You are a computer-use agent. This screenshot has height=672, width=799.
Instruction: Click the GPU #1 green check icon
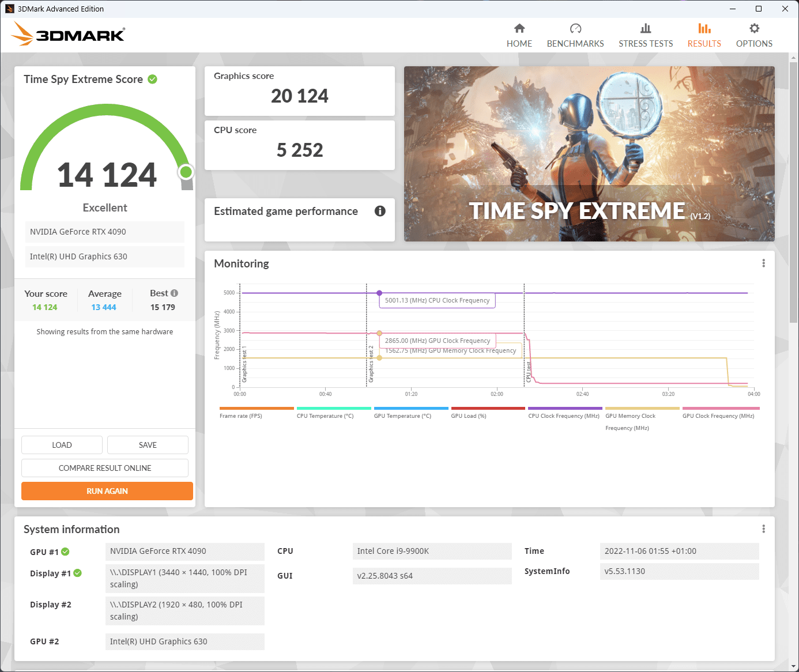click(x=65, y=552)
